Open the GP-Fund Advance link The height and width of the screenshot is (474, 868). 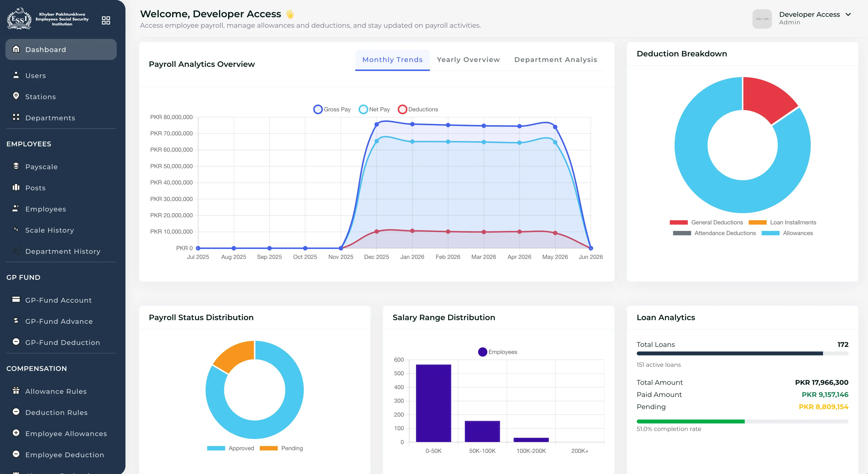61,321
